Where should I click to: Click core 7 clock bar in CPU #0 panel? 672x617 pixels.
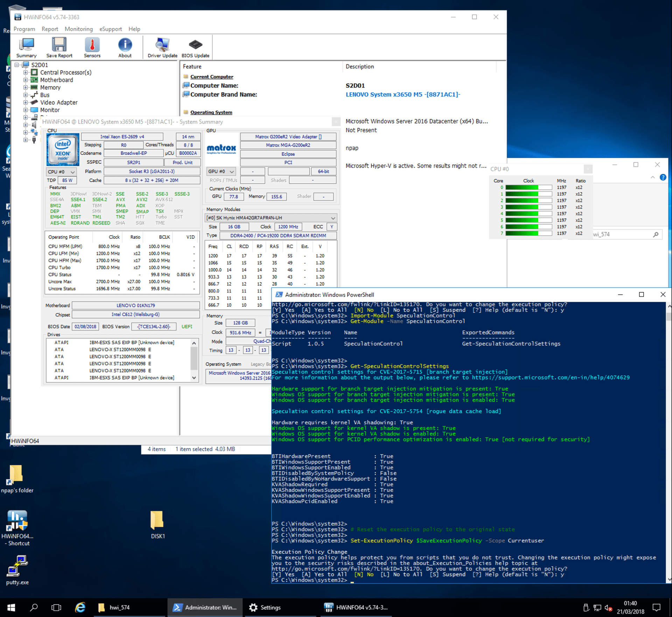click(528, 233)
